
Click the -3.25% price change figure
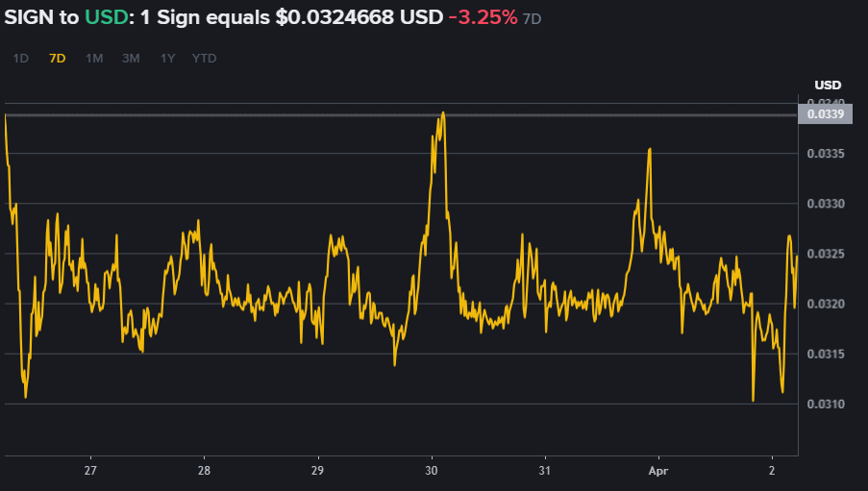[x=483, y=17]
